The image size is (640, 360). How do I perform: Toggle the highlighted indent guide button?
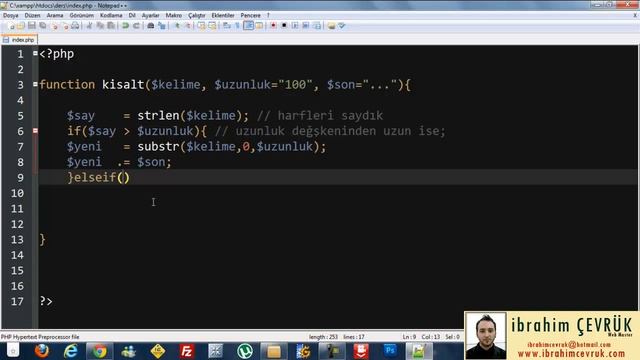tap(249, 26)
